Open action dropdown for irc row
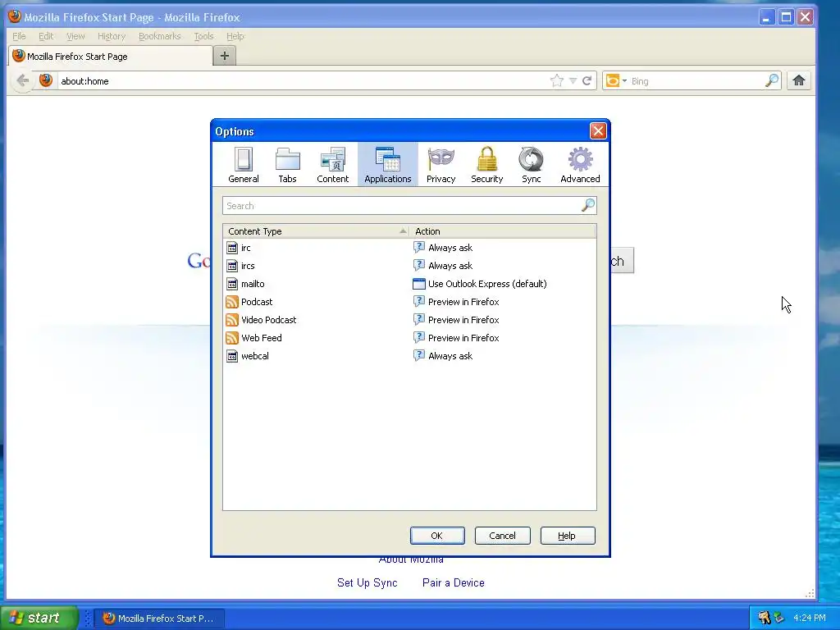Image resolution: width=840 pixels, height=630 pixels. pyautogui.click(x=503, y=248)
